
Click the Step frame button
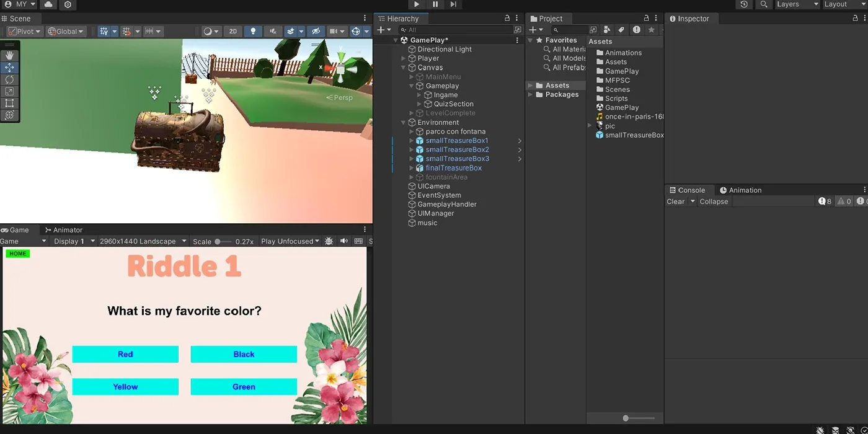[453, 4]
